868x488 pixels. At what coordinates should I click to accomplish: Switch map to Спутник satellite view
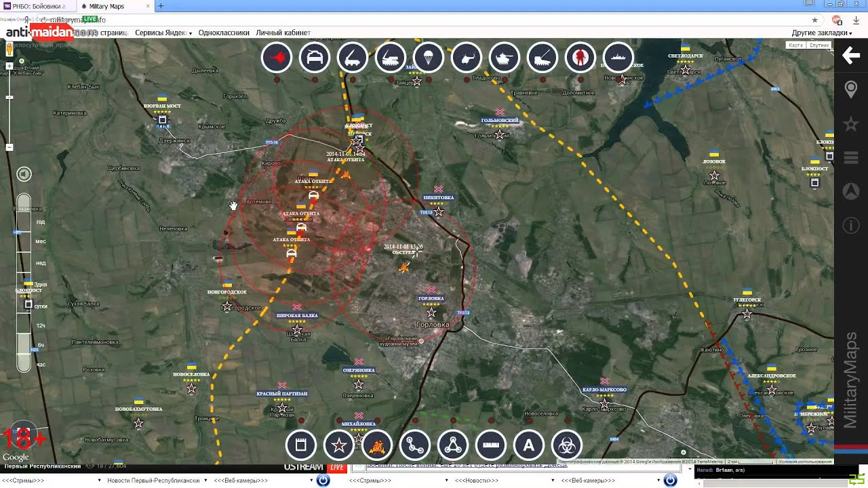pos(819,45)
